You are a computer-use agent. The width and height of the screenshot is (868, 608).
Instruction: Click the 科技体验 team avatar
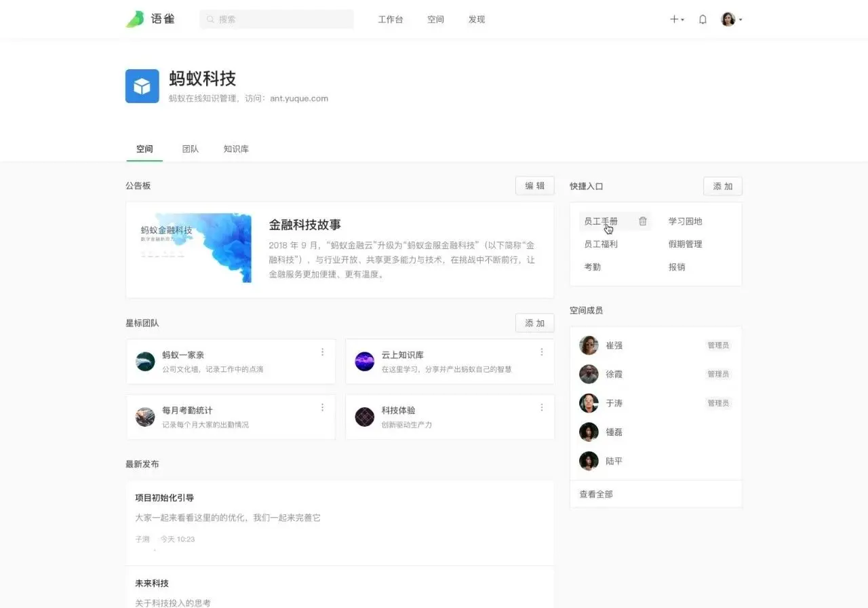pyautogui.click(x=365, y=417)
